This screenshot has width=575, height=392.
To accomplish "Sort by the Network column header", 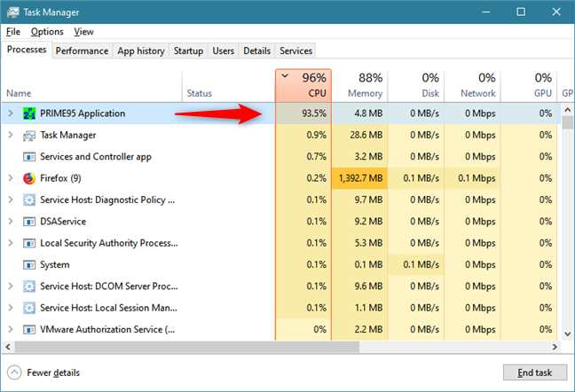I will pyautogui.click(x=473, y=85).
